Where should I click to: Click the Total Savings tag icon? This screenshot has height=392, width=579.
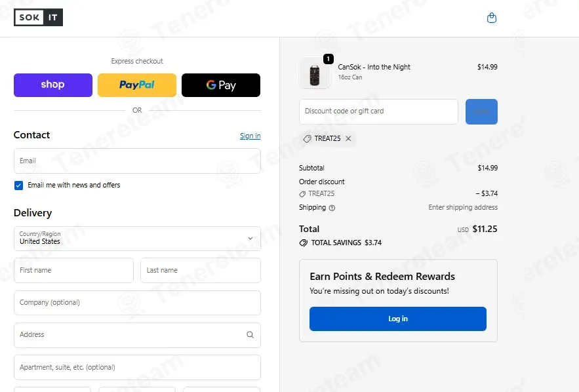(x=304, y=243)
